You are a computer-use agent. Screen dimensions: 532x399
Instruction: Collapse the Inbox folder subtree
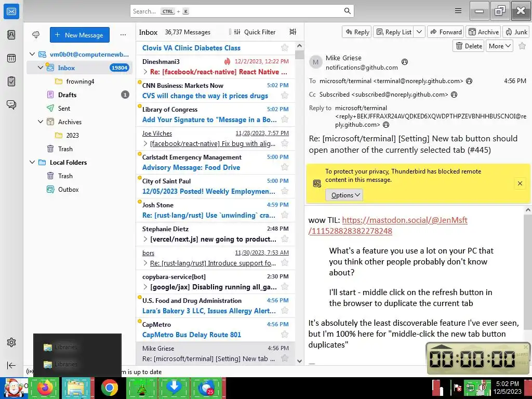pyautogui.click(x=41, y=68)
